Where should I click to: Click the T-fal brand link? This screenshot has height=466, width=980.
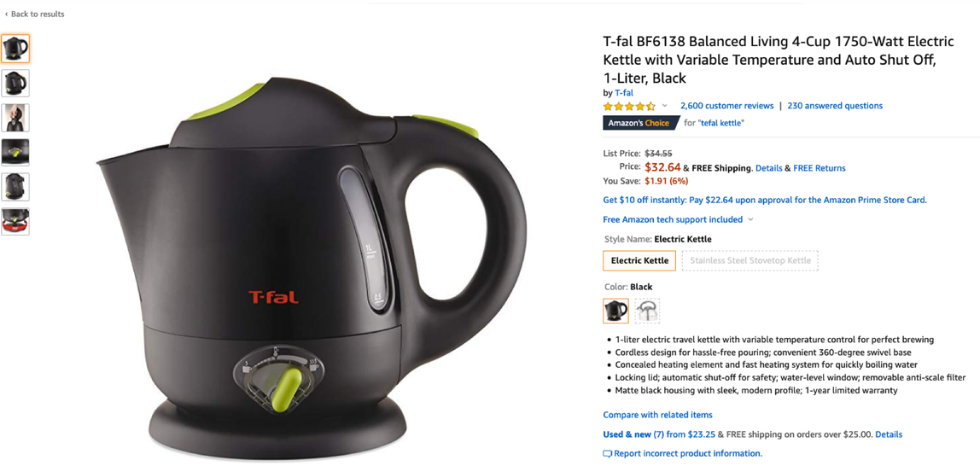coord(624,92)
